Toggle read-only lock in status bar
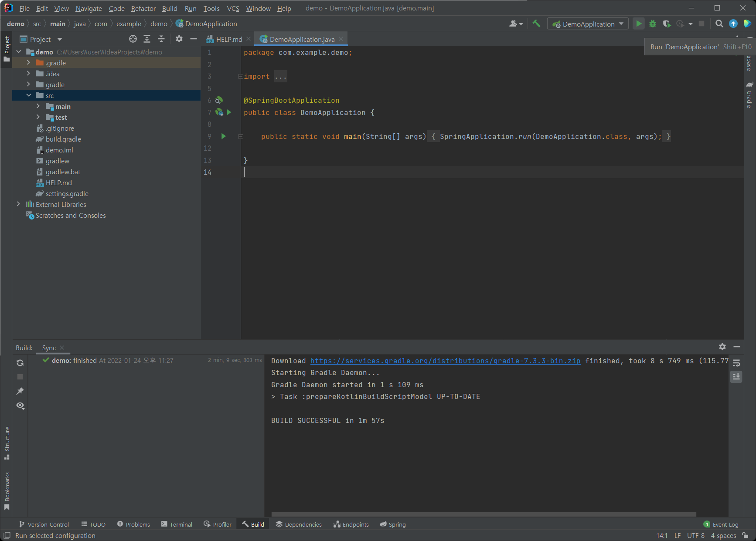This screenshot has height=541, width=756. (746, 535)
